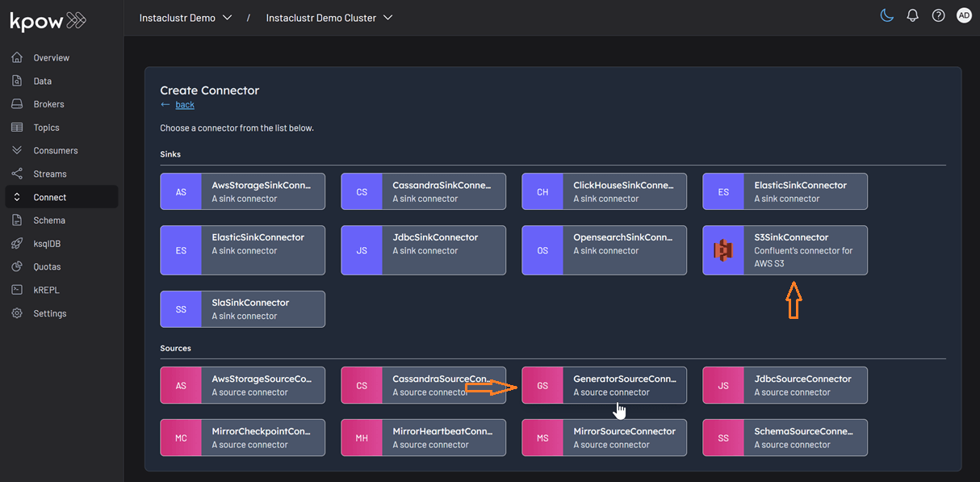Choose the GeneratorSourceConnector tile

coord(604,385)
